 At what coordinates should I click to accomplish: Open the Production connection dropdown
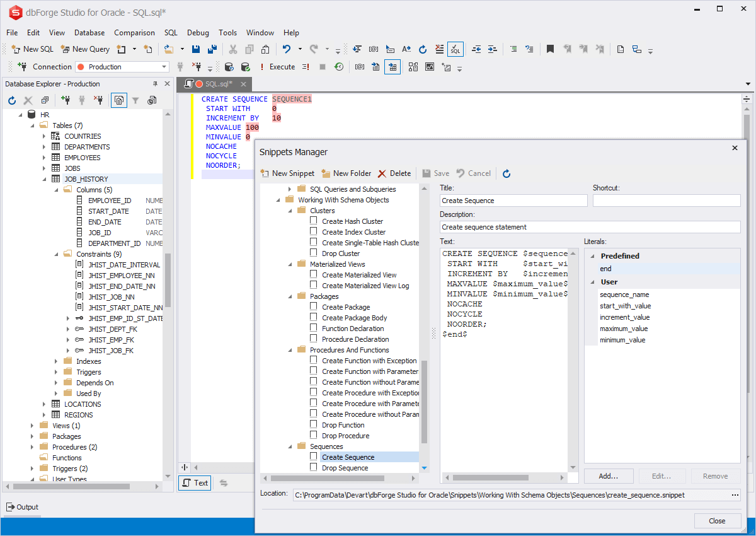click(x=164, y=67)
